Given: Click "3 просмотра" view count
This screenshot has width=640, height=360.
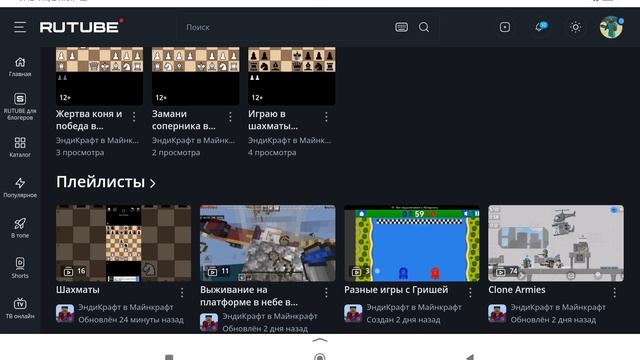Looking at the screenshot, I should coord(80,153).
